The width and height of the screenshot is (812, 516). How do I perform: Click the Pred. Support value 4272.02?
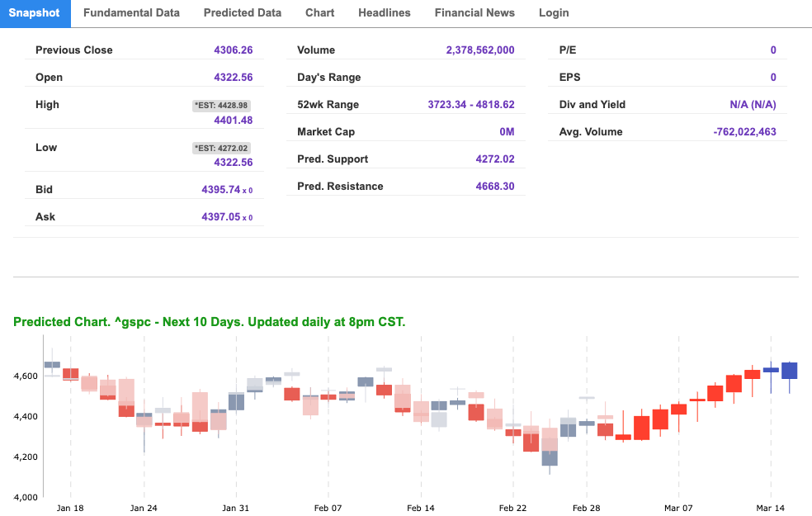pyautogui.click(x=495, y=159)
